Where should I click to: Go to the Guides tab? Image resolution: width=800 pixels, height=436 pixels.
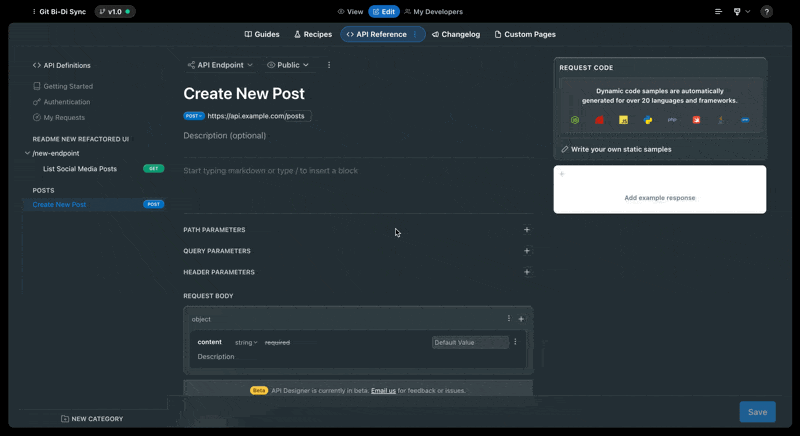[262, 34]
